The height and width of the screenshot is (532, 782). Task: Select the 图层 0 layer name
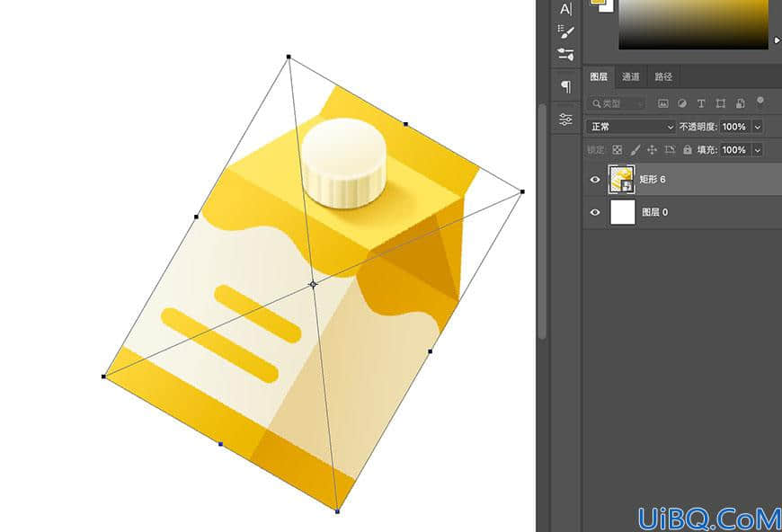(654, 212)
